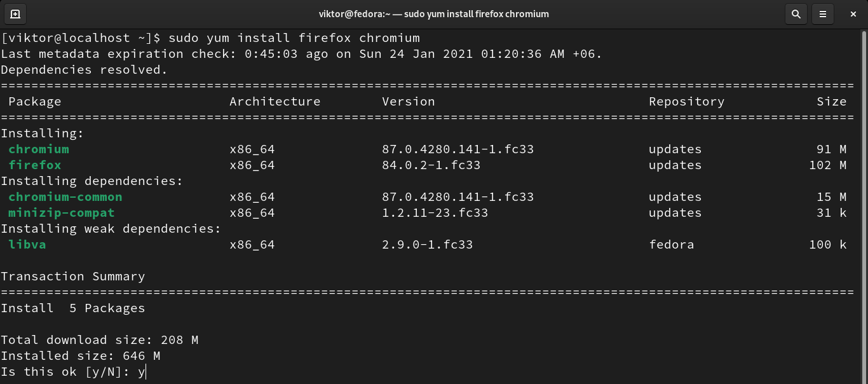Click the firefox package name

click(x=35, y=165)
